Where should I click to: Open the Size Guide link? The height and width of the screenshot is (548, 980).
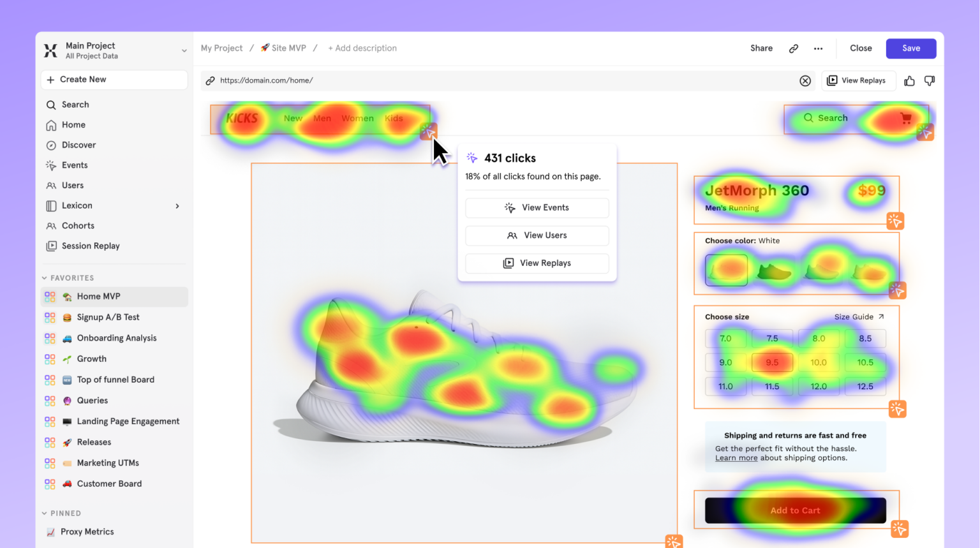(858, 316)
